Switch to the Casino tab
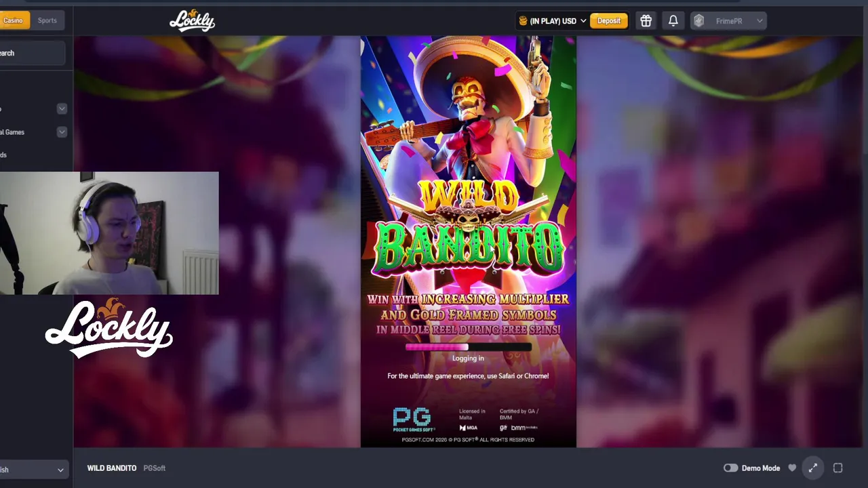This screenshot has height=488, width=868. pos(14,20)
